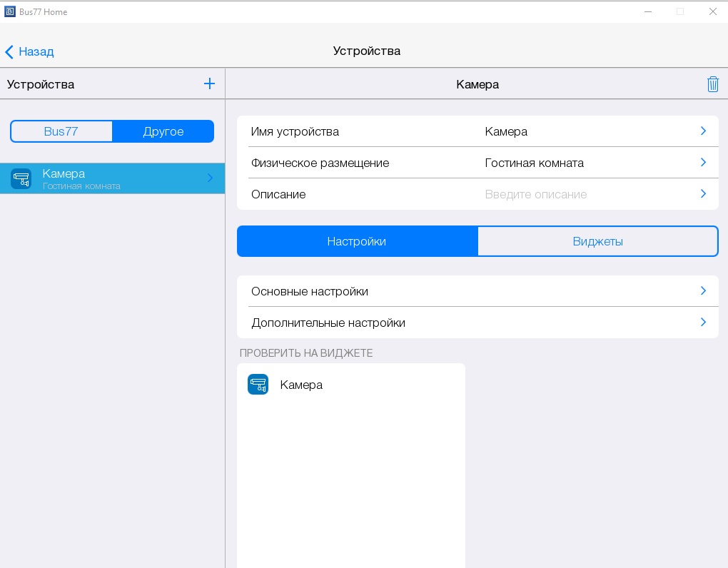The height and width of the screenshot is (568, 728).
Task: Click camera icon in the device list
Action: coord(21,178)
